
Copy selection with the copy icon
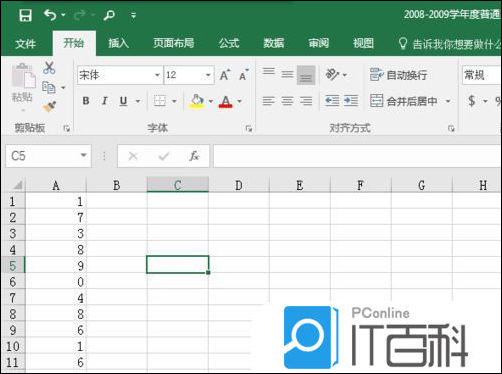pos(49,88)
